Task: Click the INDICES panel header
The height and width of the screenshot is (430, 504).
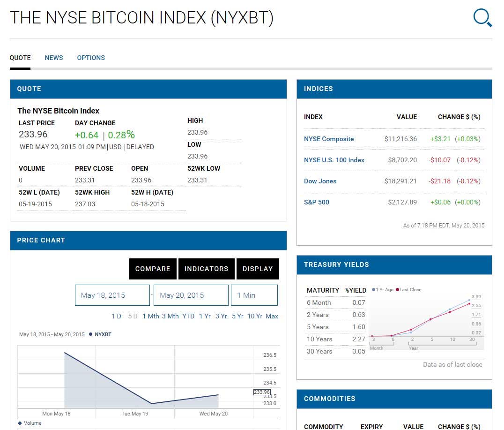Action: click(x=394, y=89)
